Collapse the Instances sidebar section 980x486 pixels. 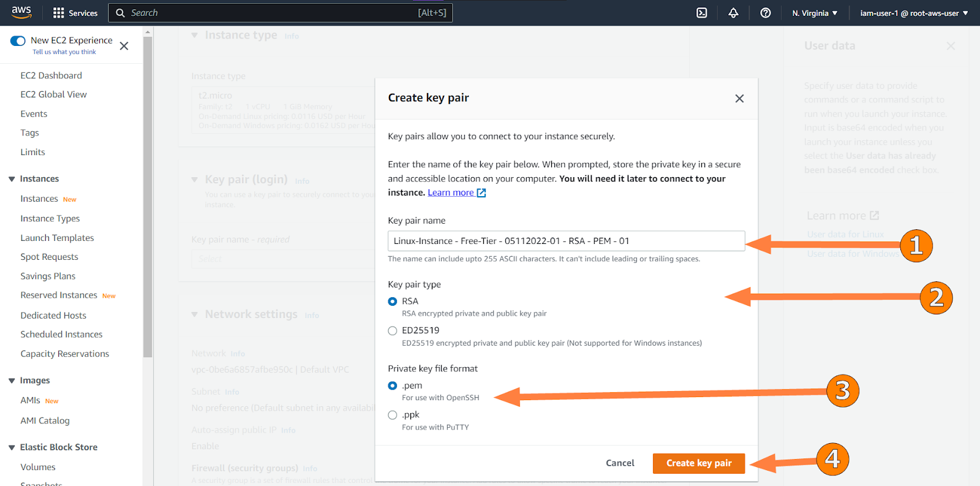click(x=12, y=179)
